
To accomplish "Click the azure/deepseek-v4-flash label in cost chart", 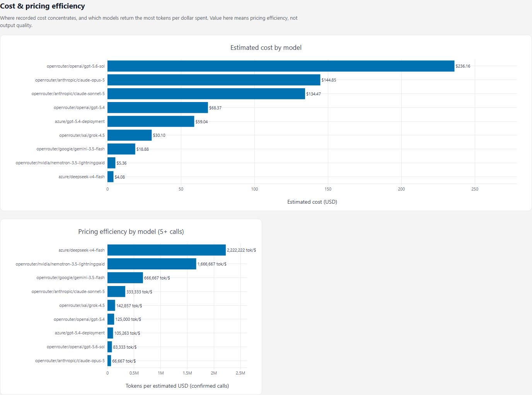I will point(82,177).
